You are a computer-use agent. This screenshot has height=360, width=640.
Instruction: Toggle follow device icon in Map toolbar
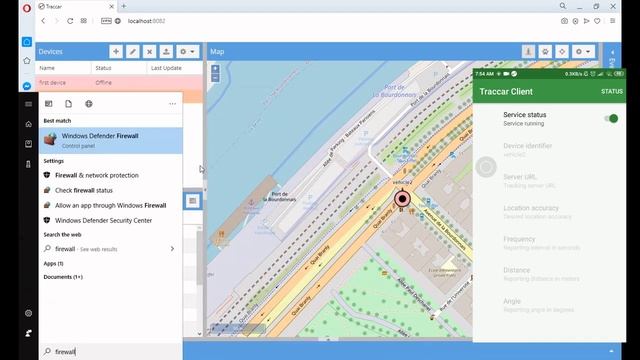[529, 52]
